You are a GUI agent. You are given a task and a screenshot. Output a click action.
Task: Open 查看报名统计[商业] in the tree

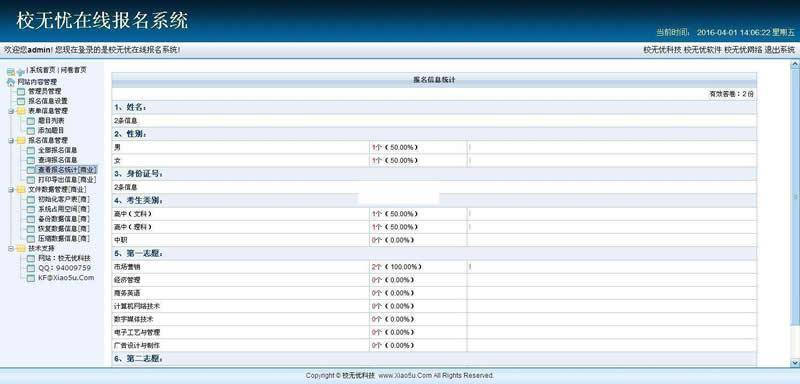[x=67, y=170]
